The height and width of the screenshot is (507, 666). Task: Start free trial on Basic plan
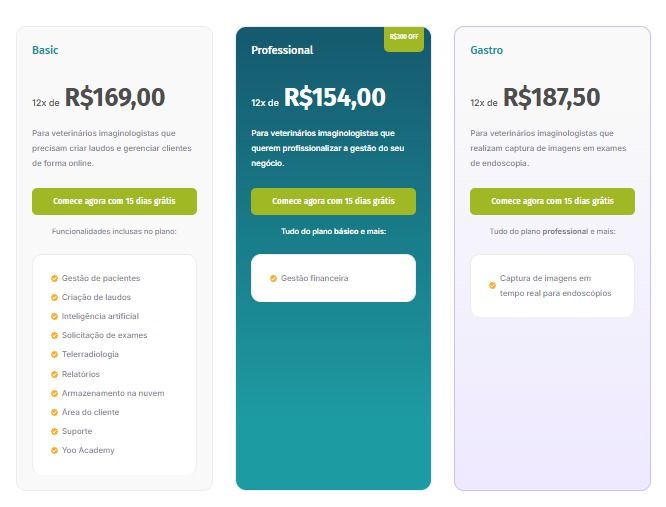coord(114,201)
